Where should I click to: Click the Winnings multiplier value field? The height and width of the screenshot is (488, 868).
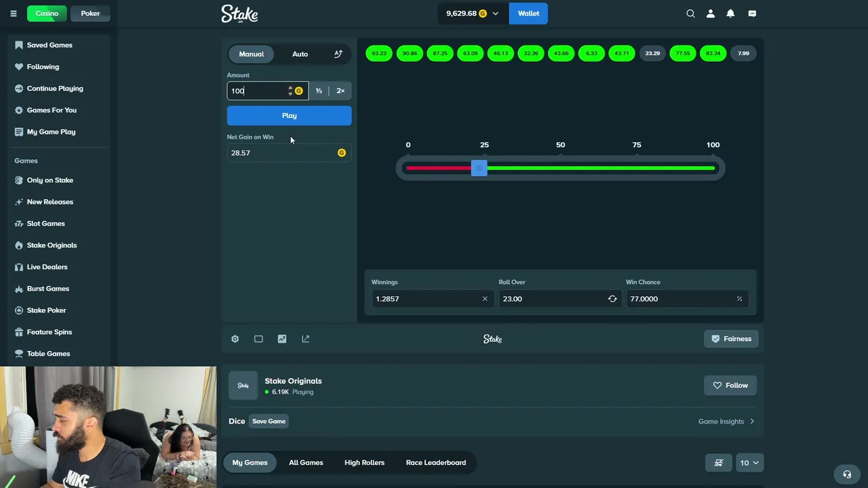433,299
